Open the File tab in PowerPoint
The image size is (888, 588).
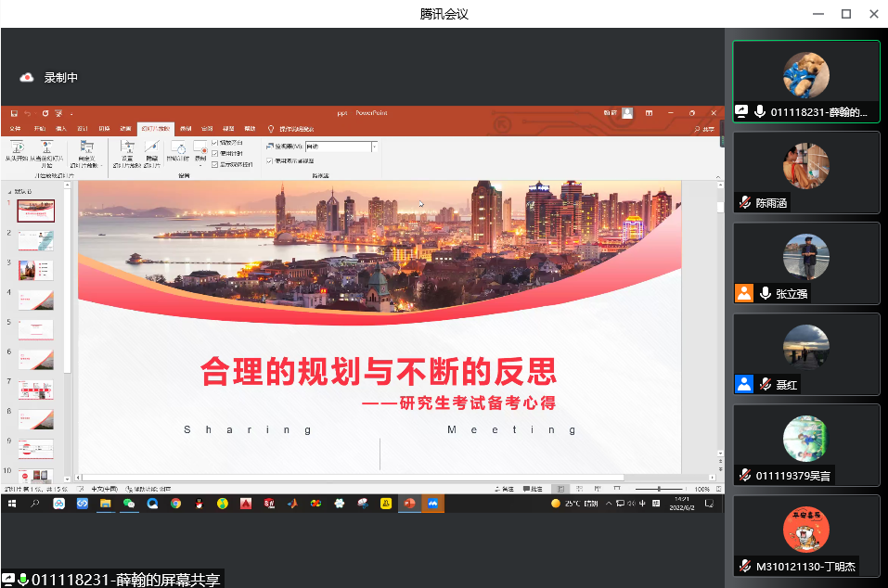14,129
